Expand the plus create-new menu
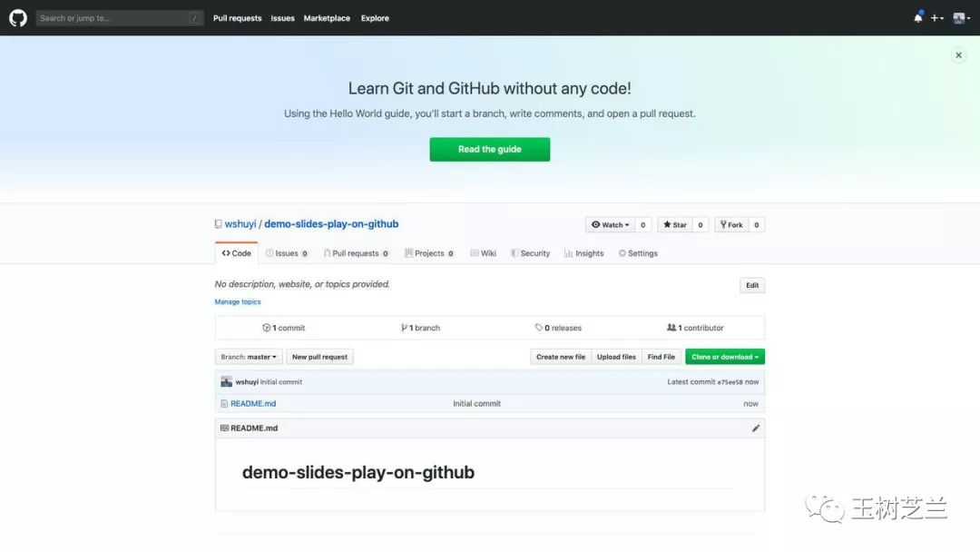Image resolution: width=980 pixels, height=552 pixels. [x=936, y=18]
